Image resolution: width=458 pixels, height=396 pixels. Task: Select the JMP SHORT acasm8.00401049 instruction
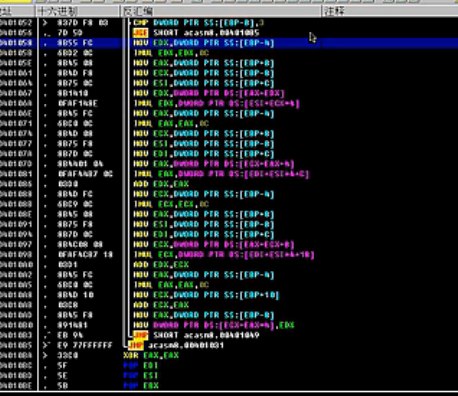[x=196, y=335]
